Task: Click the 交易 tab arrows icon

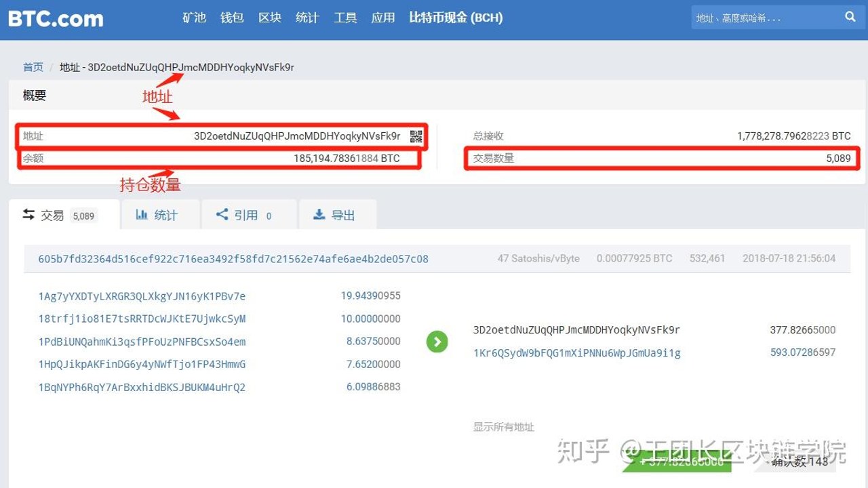Action: click(28, 214)
